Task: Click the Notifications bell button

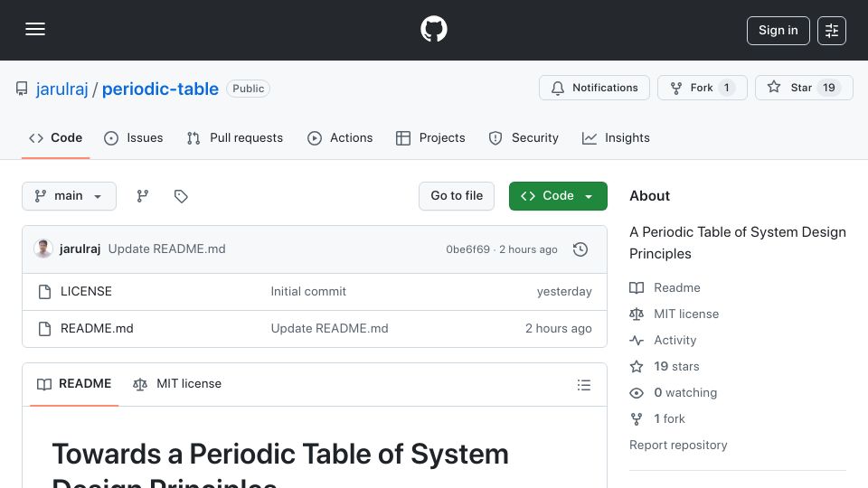Action: pyautogui.click(x=594, y=88)
